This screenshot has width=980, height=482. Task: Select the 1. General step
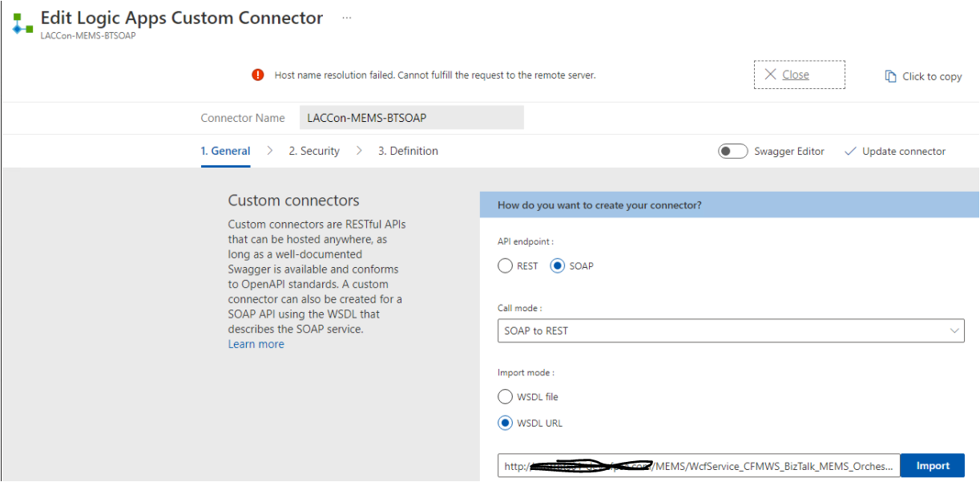[x=225, y=151]
